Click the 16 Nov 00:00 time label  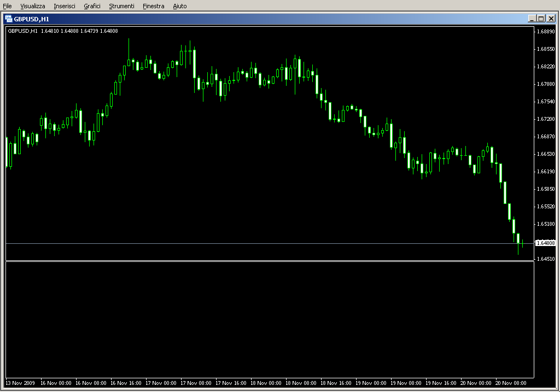tap(56, 383)
